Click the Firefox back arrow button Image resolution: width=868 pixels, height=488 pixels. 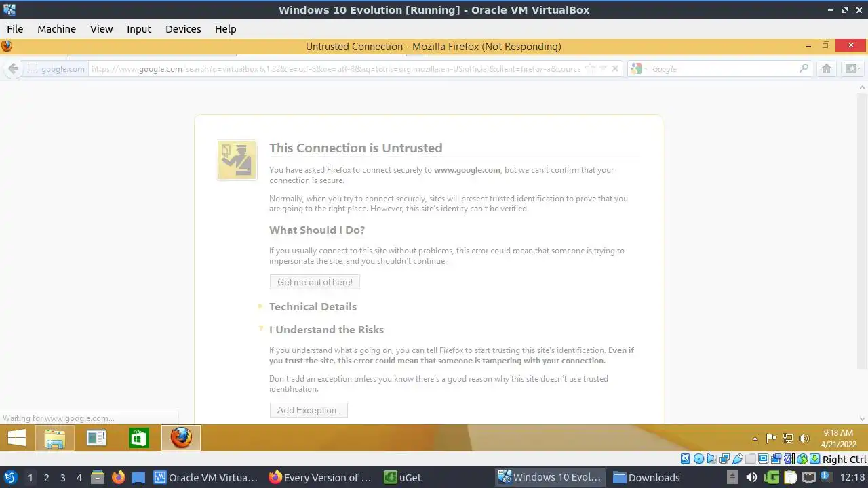(14, 68)
